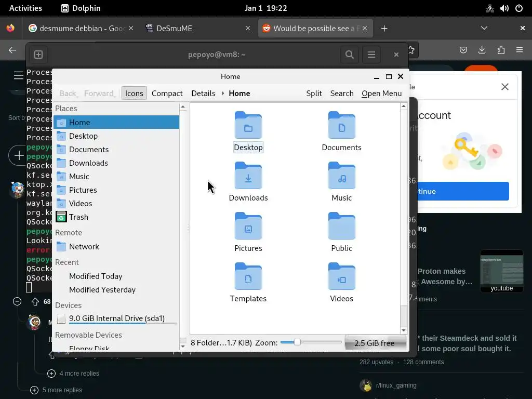
Task: Click the blue Continue button
Action: point(463,191)
